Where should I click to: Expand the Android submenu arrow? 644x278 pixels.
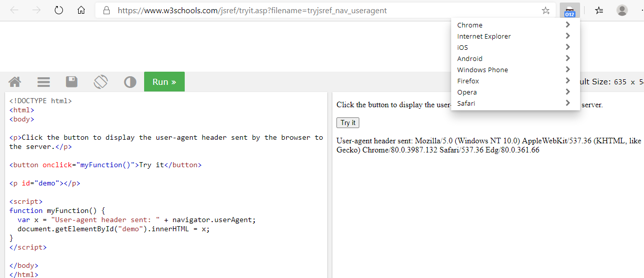click(567, 58)
